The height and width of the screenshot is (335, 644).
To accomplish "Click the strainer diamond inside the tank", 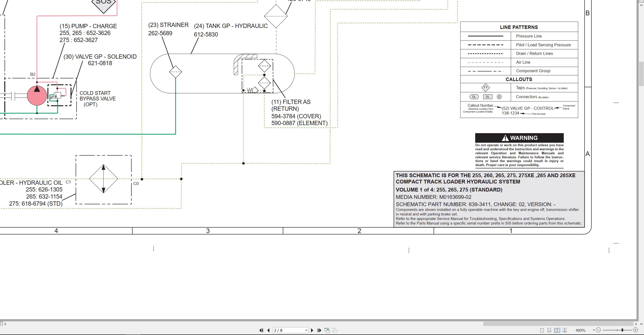I will pos(175,72).
